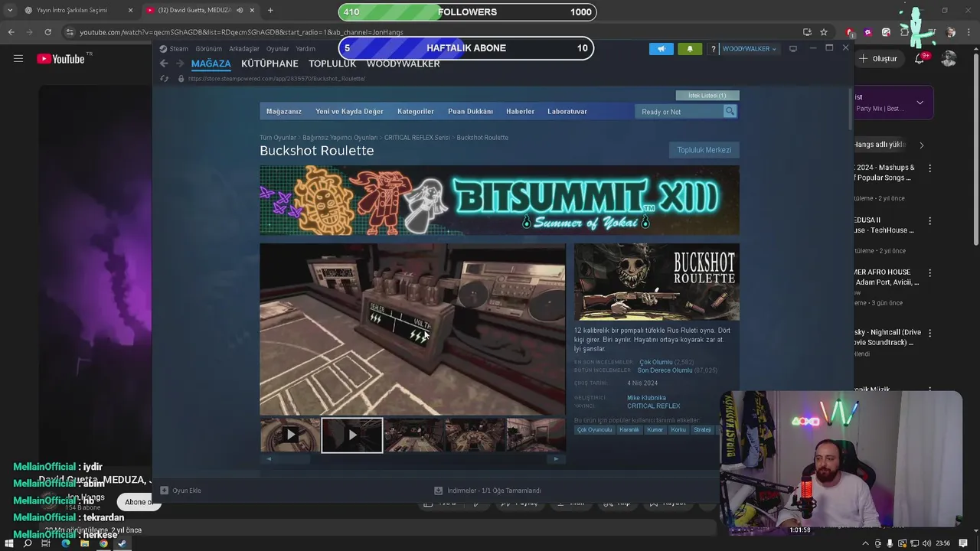Screen dimensions: 980x551
Task: Open Puan Dükkânı link
Action: tap(470, 112)
